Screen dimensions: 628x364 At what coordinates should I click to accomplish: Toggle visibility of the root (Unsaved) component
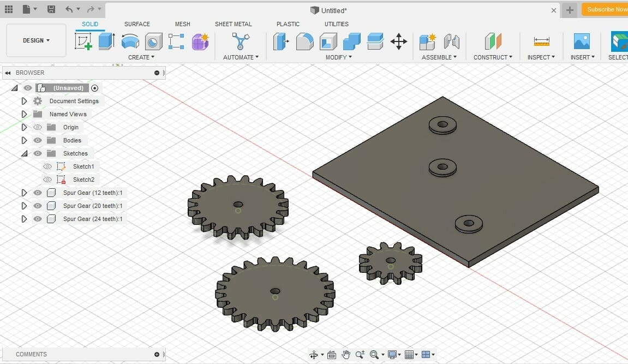(28, 88)
